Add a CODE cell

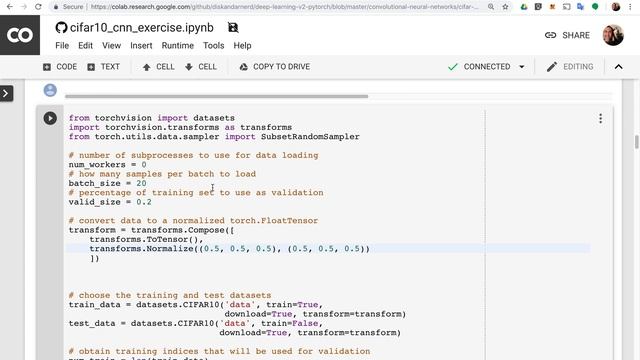[x=60, y=67]
